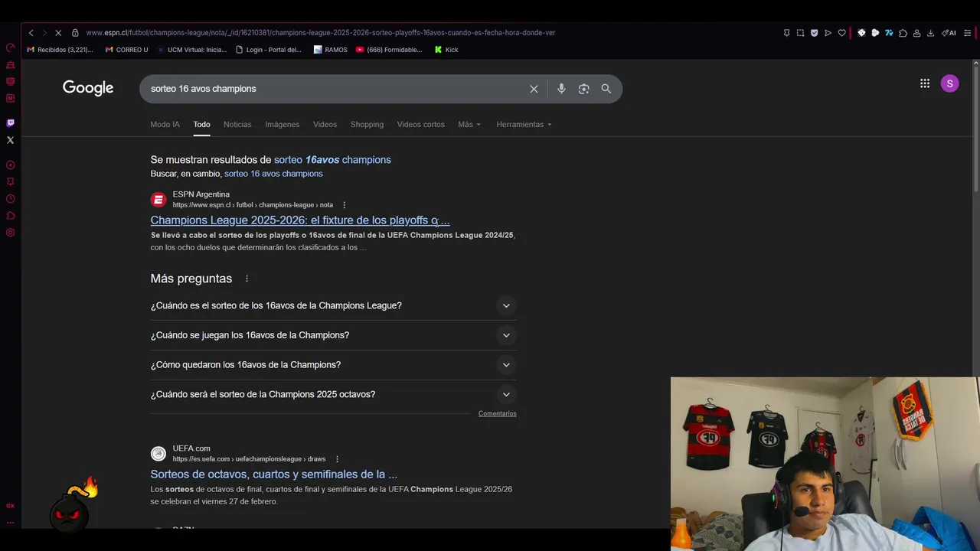Image resolution: width=980 pixels, height=551 pixels.
Task: Open the Google apps grid
Action: point(925,83)
